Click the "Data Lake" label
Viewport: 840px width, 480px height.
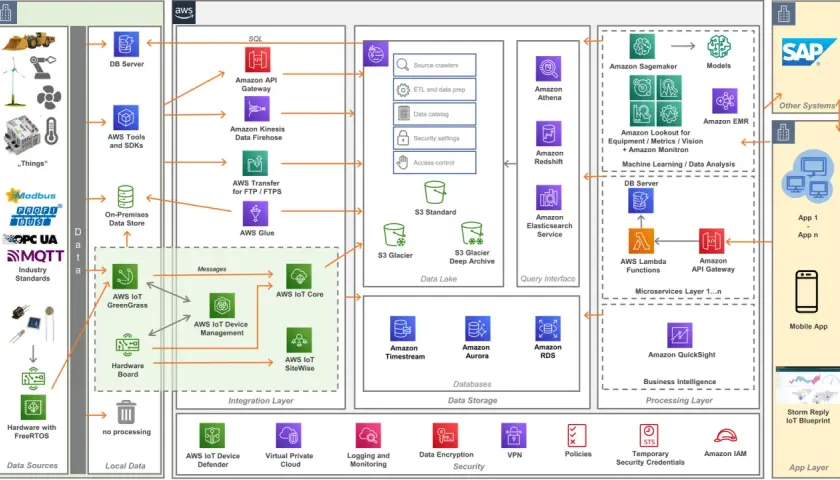[x=438, y=279]
